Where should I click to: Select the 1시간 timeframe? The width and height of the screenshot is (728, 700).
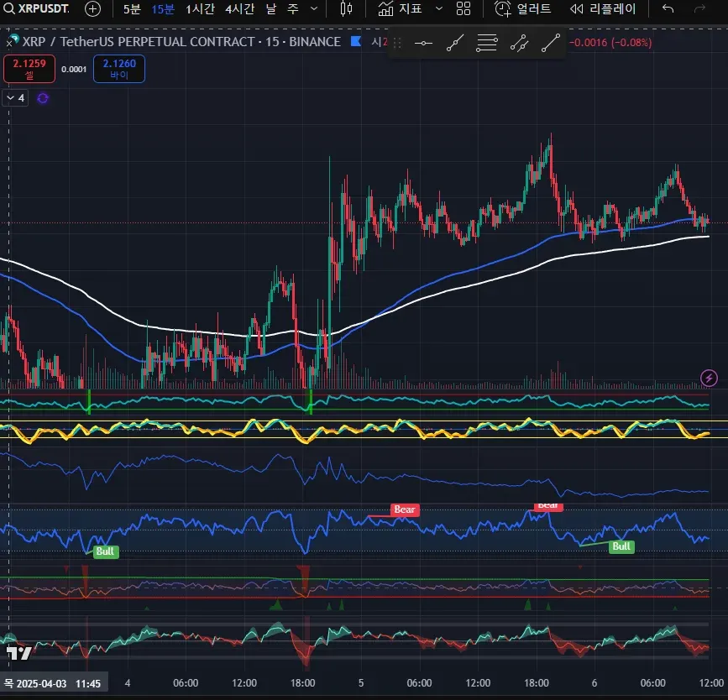pos(200,9)
